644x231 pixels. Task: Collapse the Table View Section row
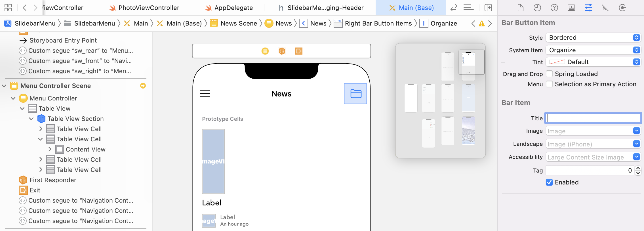(31, 119)
